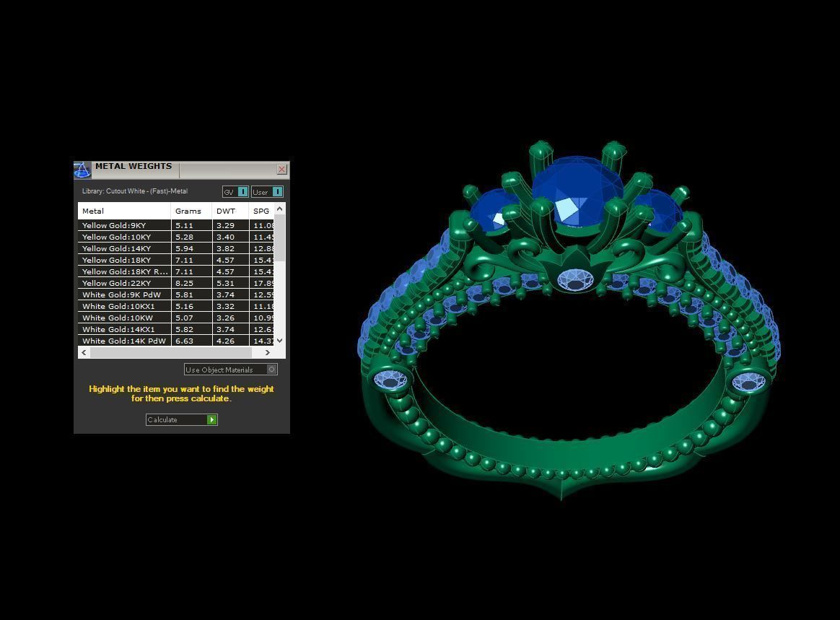Click the left bezel-set gem on shank
Viewport: 840px width, 620px height.
(x=390, y=380)
